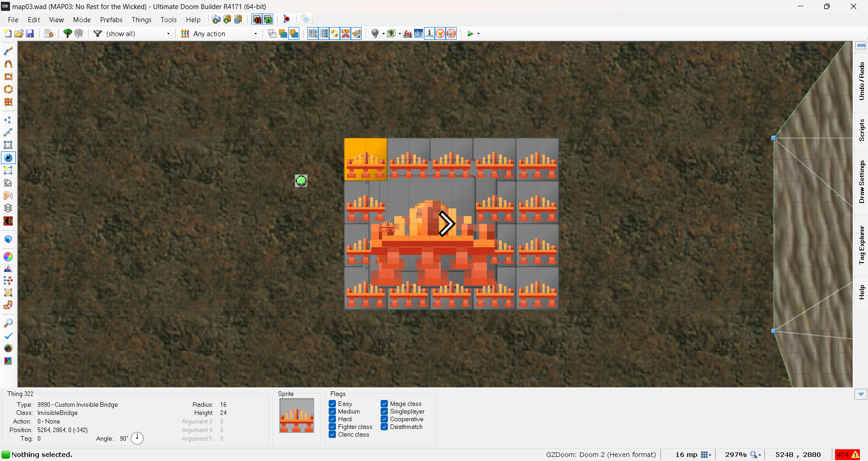Switch to Linedefs mode
This screenshot has height=461, width=868.
point(8,132)
